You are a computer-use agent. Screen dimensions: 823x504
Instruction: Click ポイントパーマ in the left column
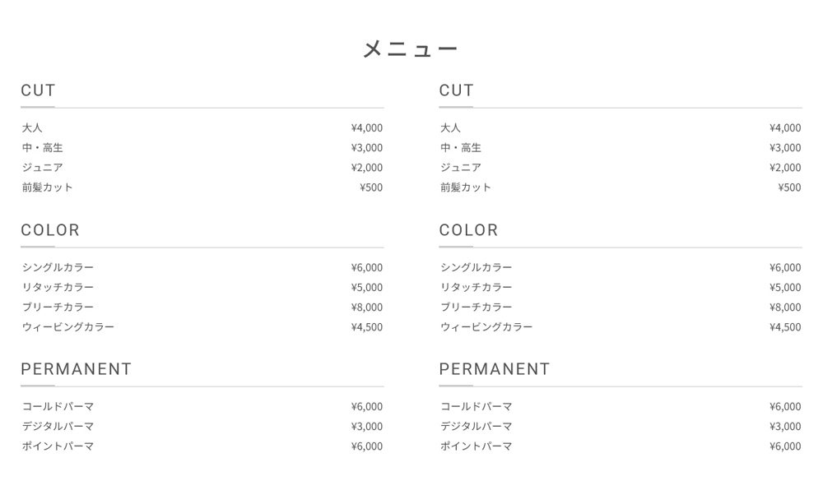(x=58, y=446)
